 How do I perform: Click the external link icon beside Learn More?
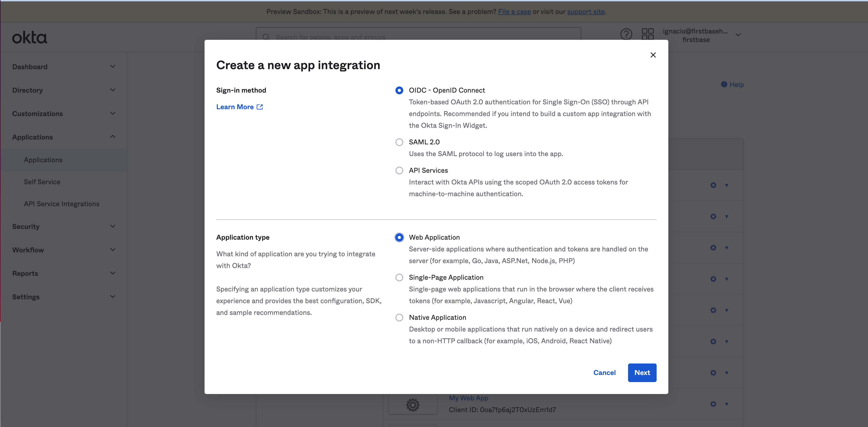click(x=259, y=107)
